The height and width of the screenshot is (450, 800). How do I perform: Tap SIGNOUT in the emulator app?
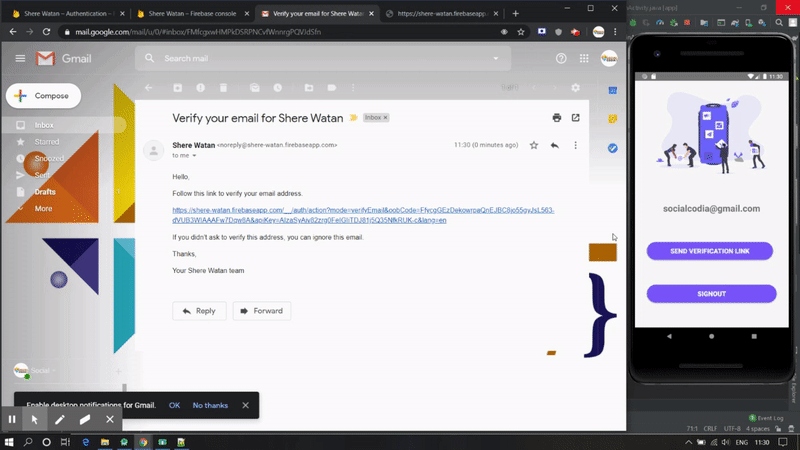[711, 294]
